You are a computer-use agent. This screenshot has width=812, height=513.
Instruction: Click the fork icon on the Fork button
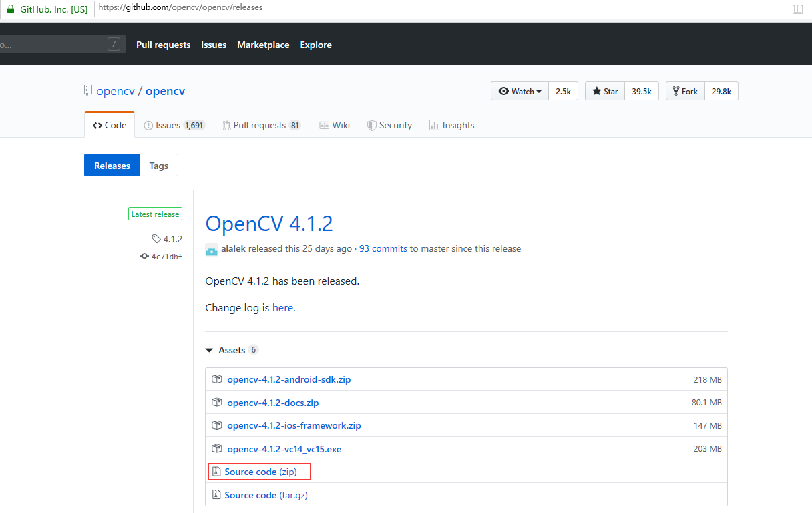(676, 91)
